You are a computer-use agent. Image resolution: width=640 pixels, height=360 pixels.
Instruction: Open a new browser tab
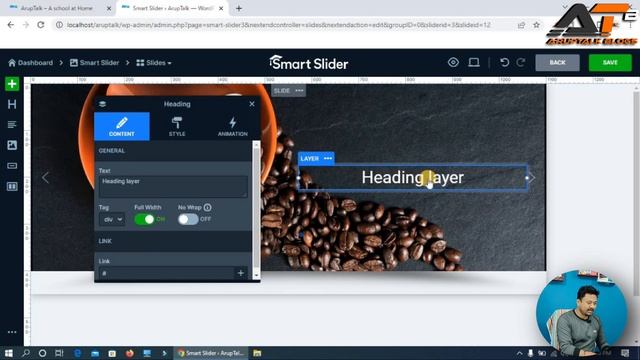[239, 8]
